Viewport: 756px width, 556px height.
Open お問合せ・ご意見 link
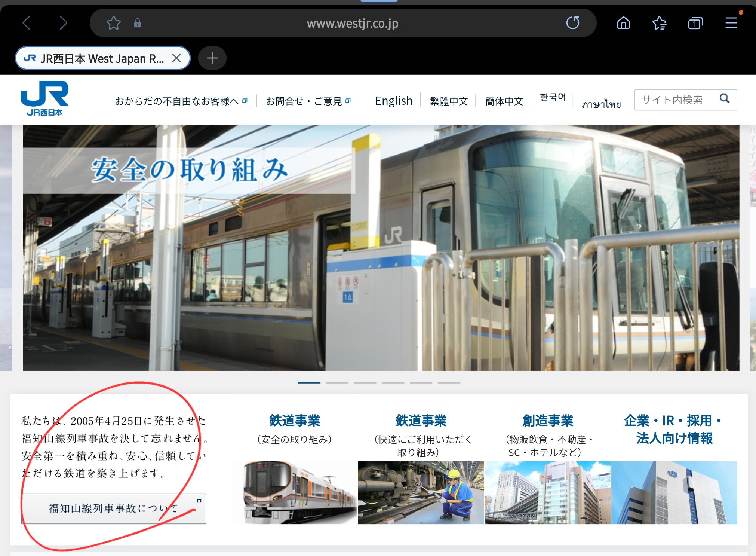pyautogui.click(x=304, y=101)
